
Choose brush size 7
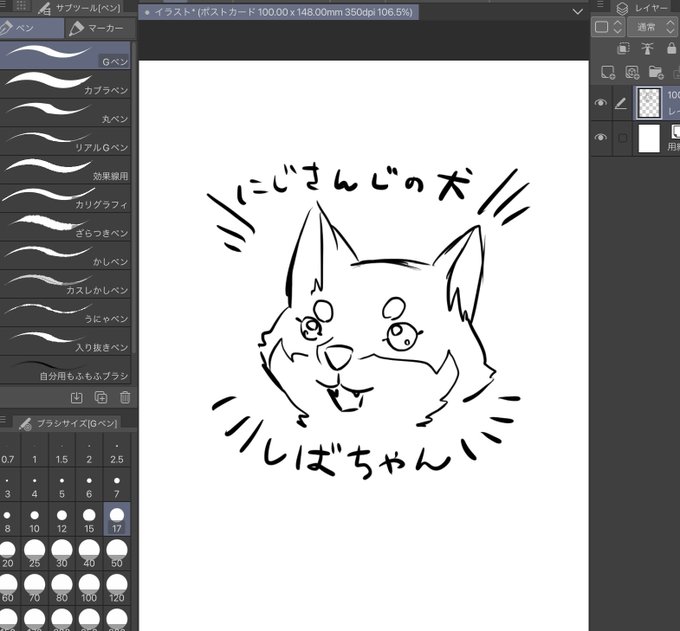pyautogui.click(x=117, y=485)
